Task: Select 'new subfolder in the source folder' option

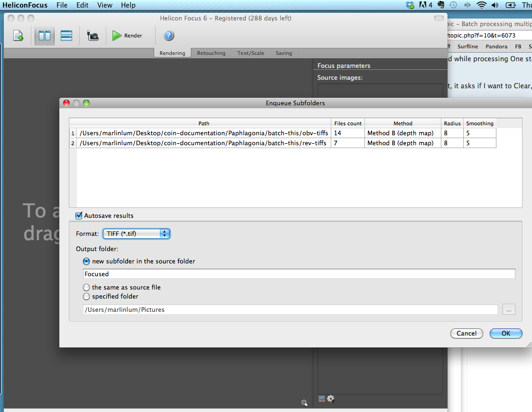Action: (86, 262)
